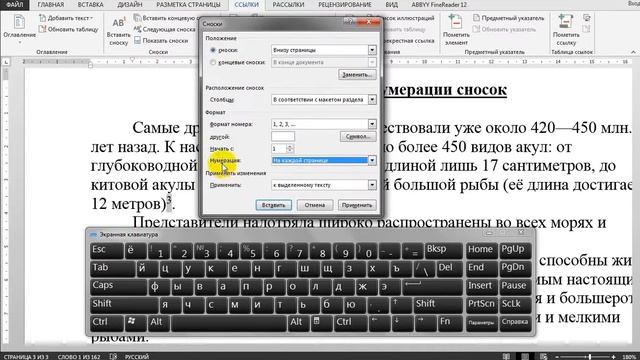Image resolution: width=640 pixels, height=360 pixels.
Task: Click the Windows logo key on keyboard
Action: click(135, 324)
